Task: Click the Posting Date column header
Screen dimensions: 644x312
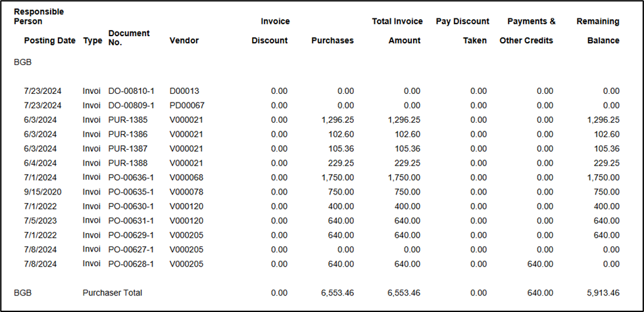Action: point(50,41)
